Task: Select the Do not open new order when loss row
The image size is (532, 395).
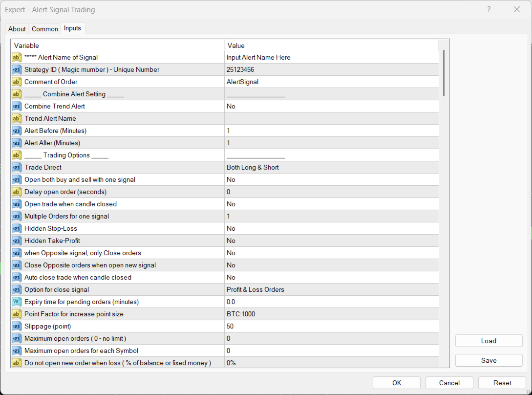Action: [x=225, y=362]
